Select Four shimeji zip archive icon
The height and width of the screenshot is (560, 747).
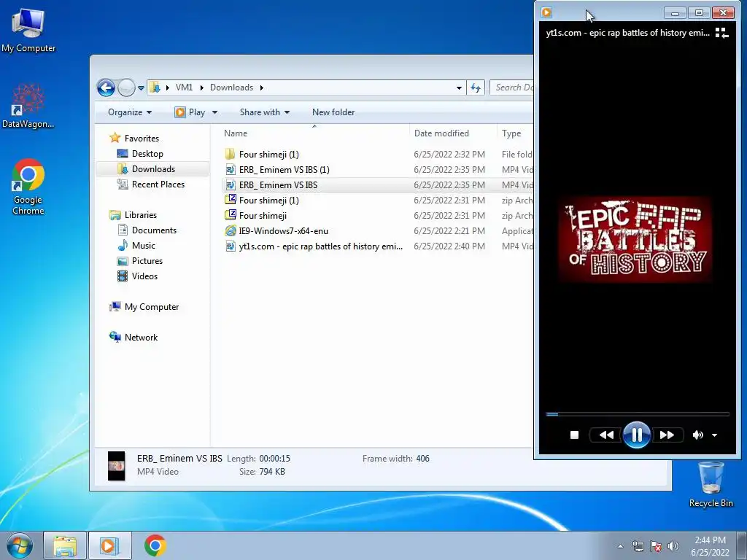[230, 215]
